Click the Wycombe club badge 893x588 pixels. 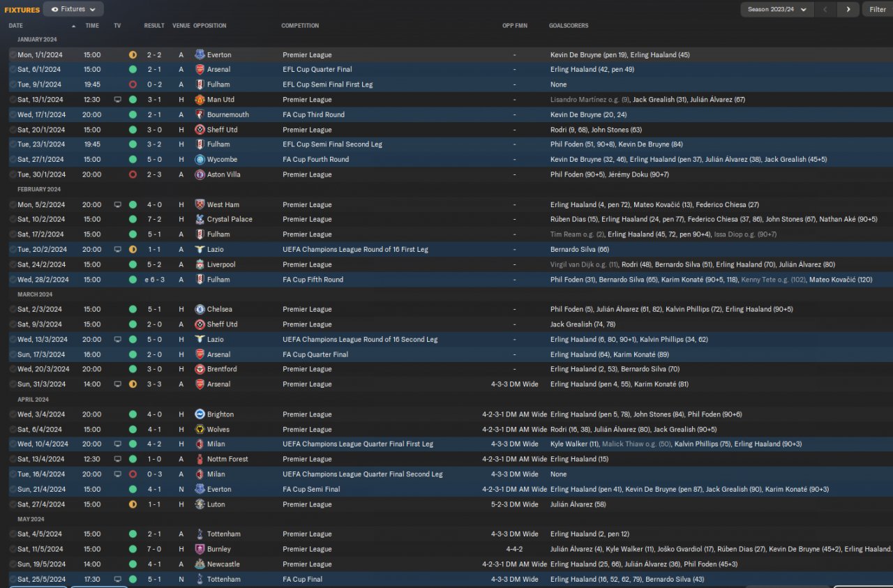point(200,159)
